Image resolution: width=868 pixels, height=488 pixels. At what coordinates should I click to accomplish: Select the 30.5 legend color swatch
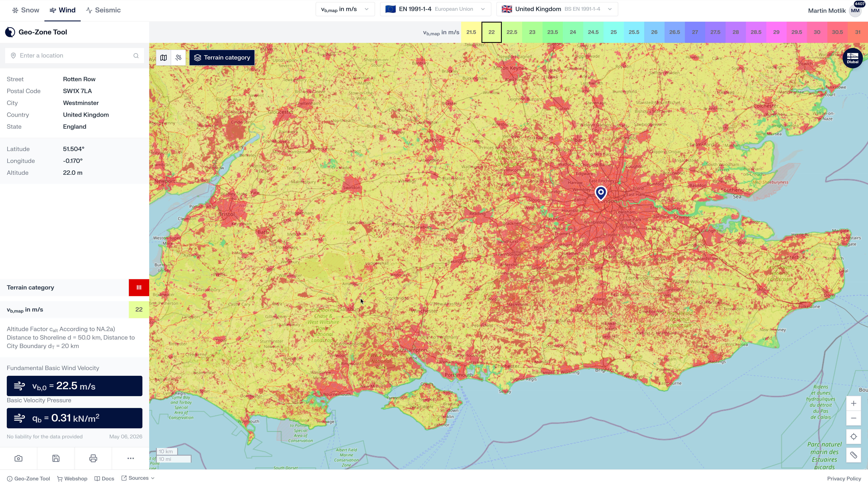(837, 32)
